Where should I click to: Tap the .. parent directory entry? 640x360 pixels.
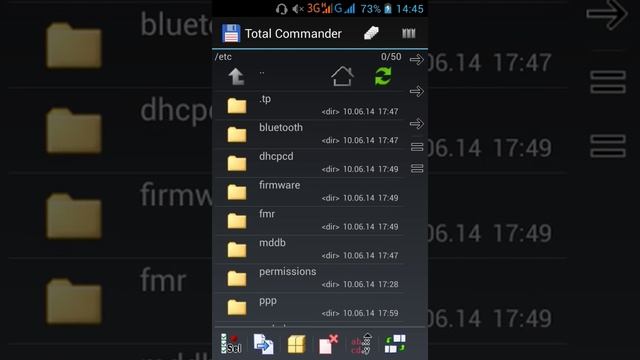[x=262, y=73]
